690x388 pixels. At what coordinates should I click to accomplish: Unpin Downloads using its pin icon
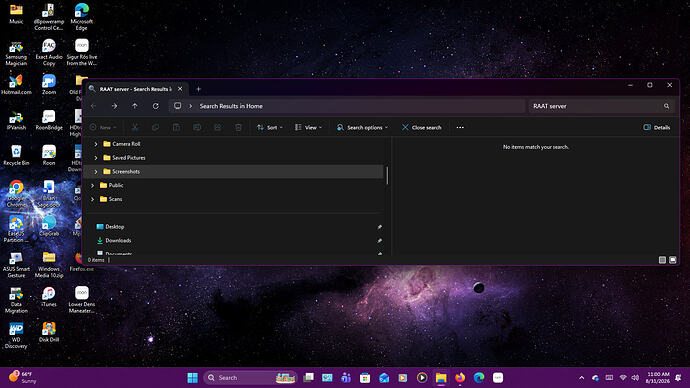(x=379, y=241)
